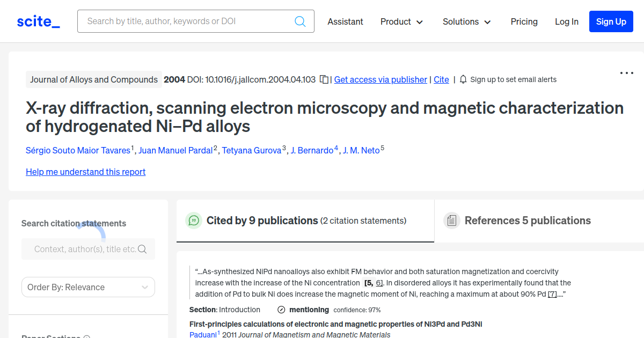Screen dimensions: 644x338
Task: Expand the Solutions dropdown menu
Action: tap(467, 21)
